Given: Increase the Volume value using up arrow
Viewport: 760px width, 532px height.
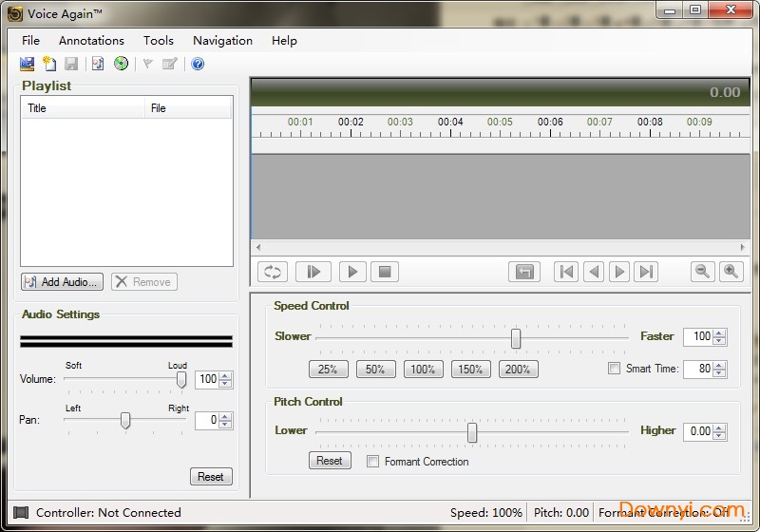Looking at the screenshot, I should coord(226,375).
